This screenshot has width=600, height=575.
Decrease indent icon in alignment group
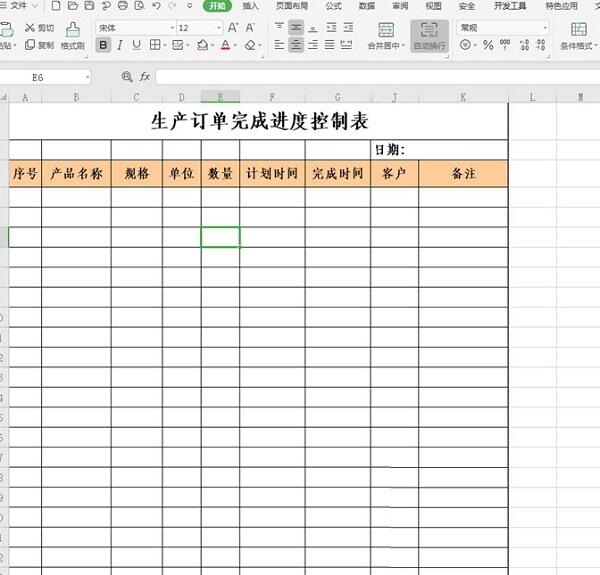(331, 28)
